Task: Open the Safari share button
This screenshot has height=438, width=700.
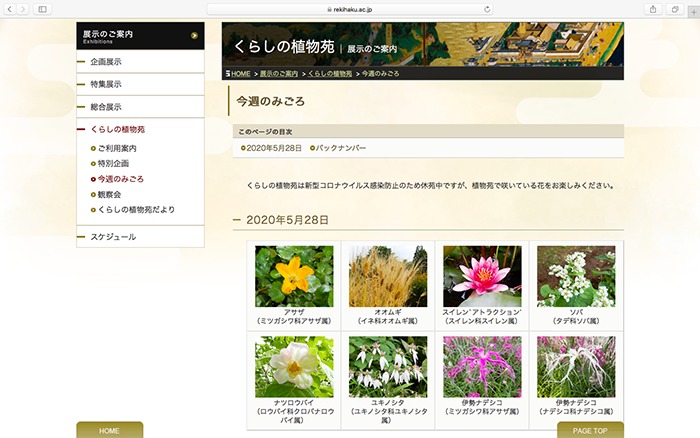Action: tap(653, 9)
